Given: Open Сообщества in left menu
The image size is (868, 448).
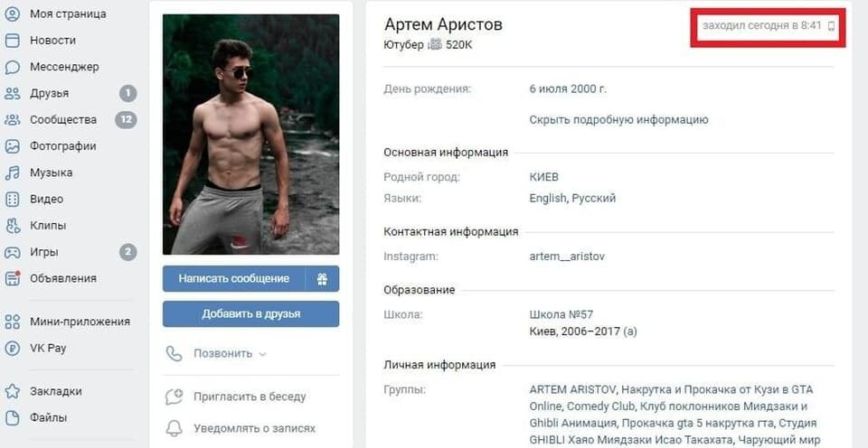Looking at the screenshot, I should pos(63,119).
